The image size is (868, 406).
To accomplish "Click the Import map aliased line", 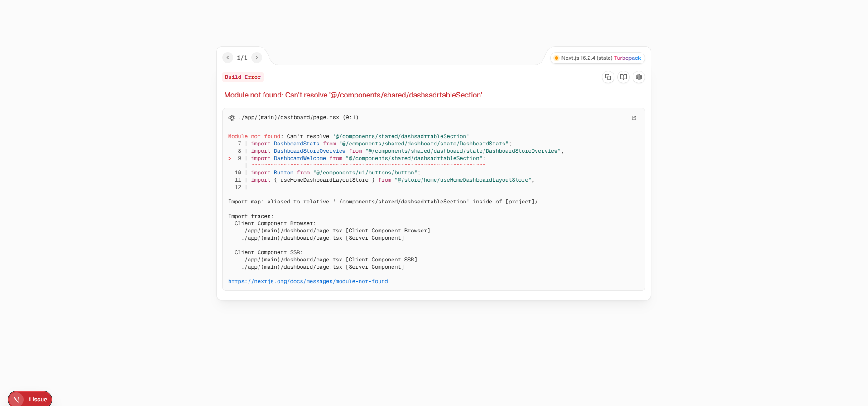I will pos(383,202).
